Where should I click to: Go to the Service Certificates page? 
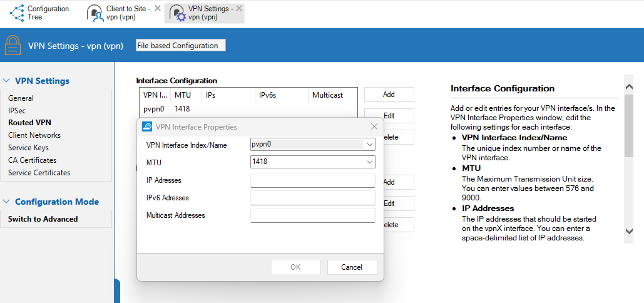pyautogui.click(x=39, y=172)
